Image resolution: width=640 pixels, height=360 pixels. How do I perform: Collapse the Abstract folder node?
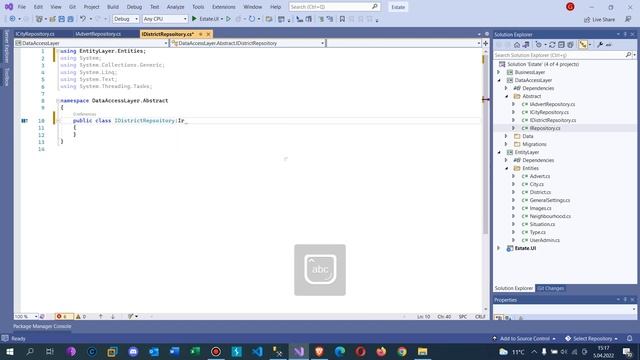tap(507, 96)
